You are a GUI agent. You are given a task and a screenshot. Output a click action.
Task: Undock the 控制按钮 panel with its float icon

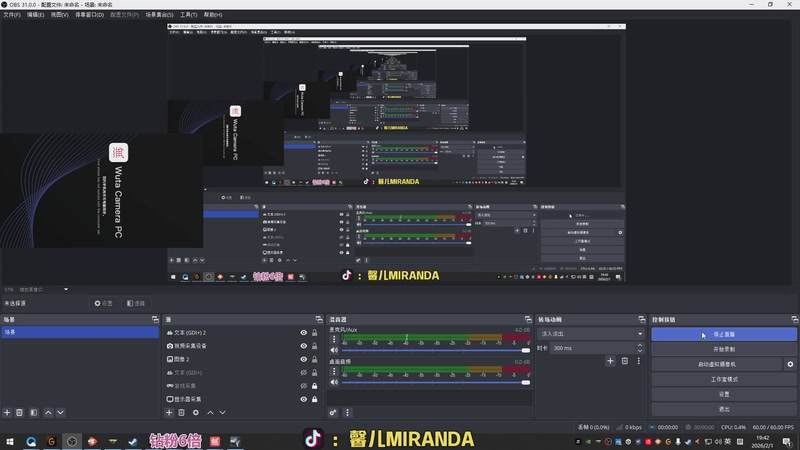[794, 319]
